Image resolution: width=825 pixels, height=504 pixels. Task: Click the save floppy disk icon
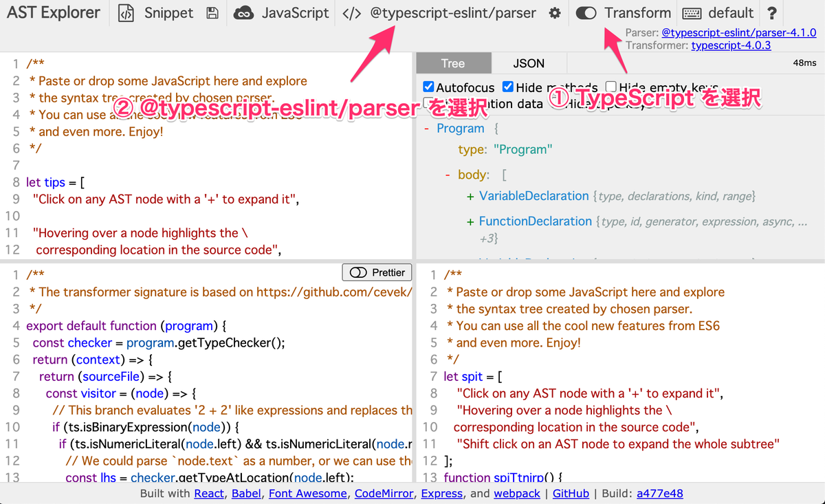[212, 13]
